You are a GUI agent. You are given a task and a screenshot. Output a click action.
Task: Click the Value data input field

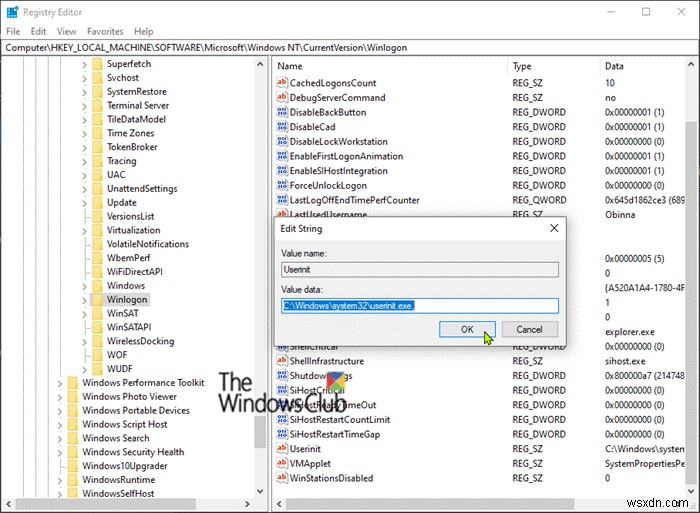coord(420,305)
